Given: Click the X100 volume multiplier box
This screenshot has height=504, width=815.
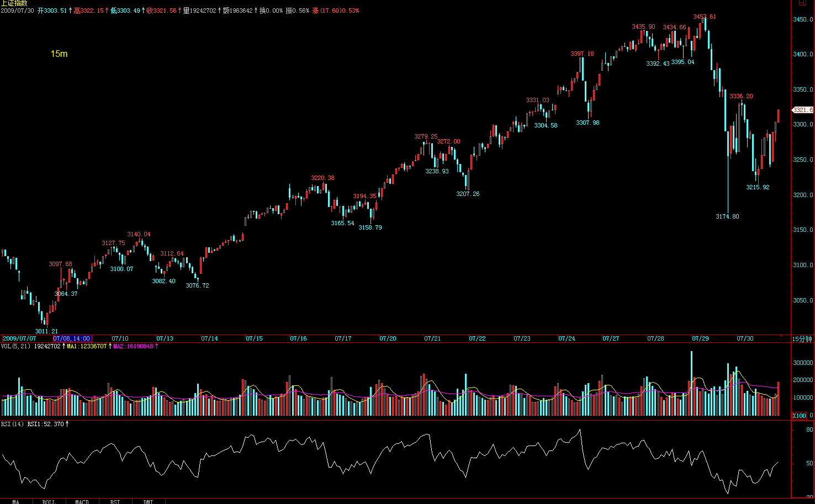Looking at the screenshot, I should point(799,415).
